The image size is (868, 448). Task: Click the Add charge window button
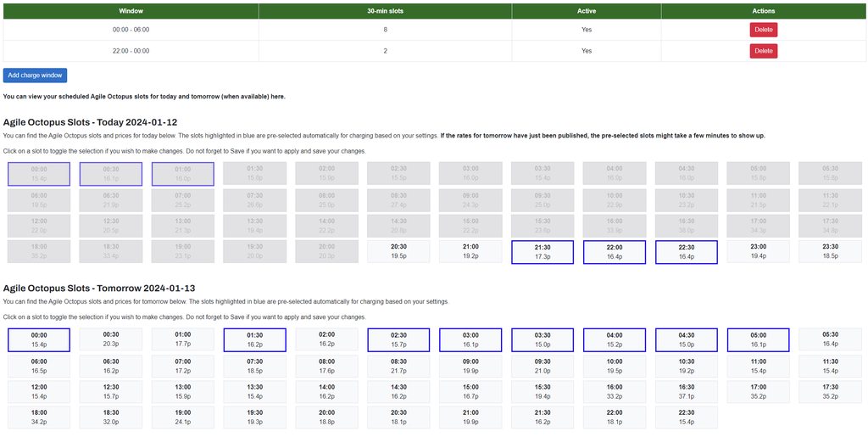click(x=35, y=76)
